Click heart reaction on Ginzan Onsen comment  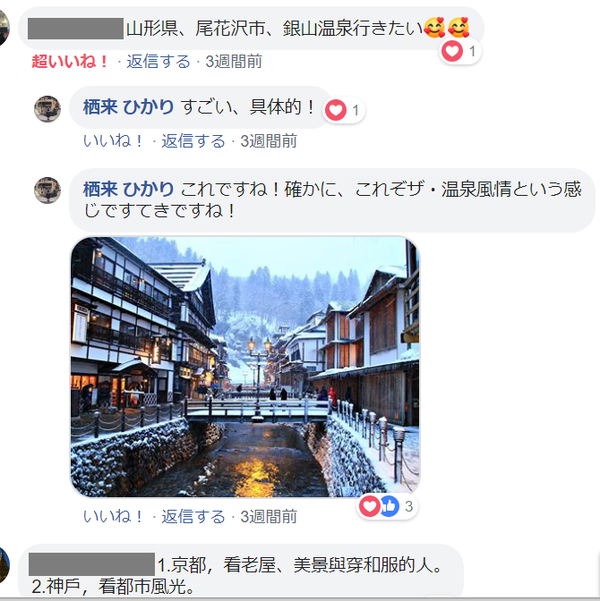(x=452, y=51)
